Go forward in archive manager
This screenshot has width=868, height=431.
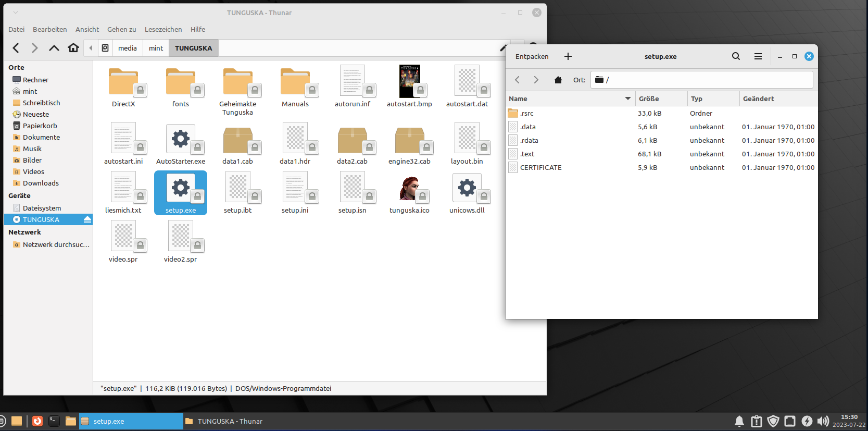point(536,80)
